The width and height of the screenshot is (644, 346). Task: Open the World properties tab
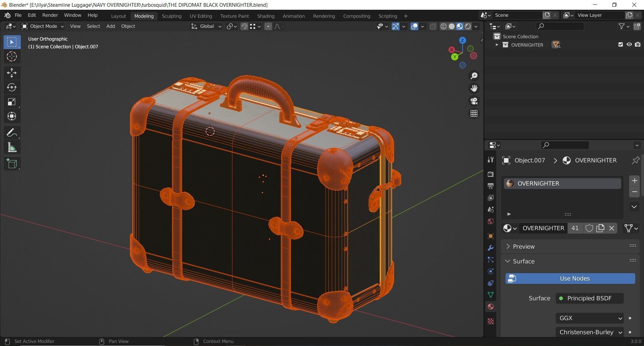point(490,221)
